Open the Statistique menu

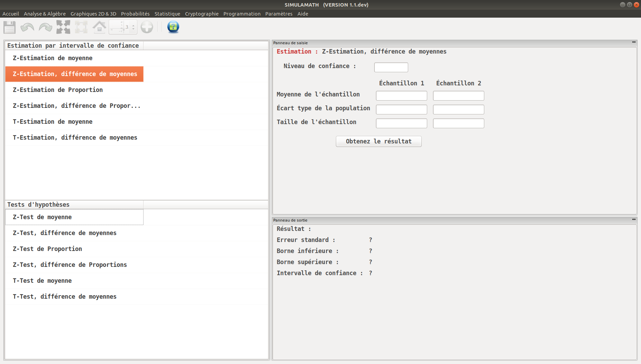click(x=167, y=14)
